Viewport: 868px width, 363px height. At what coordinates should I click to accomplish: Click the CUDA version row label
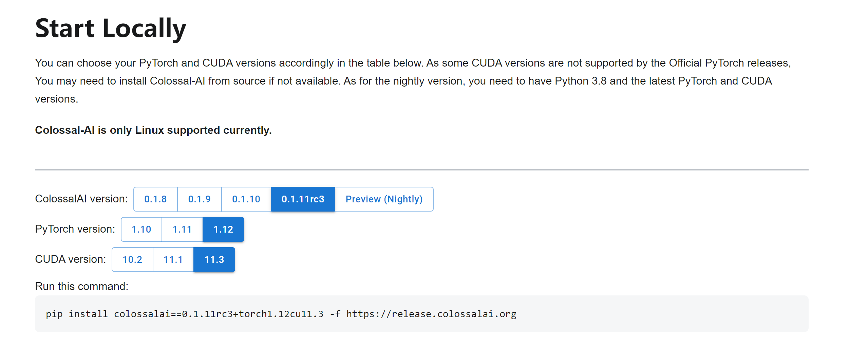point(70,259)
